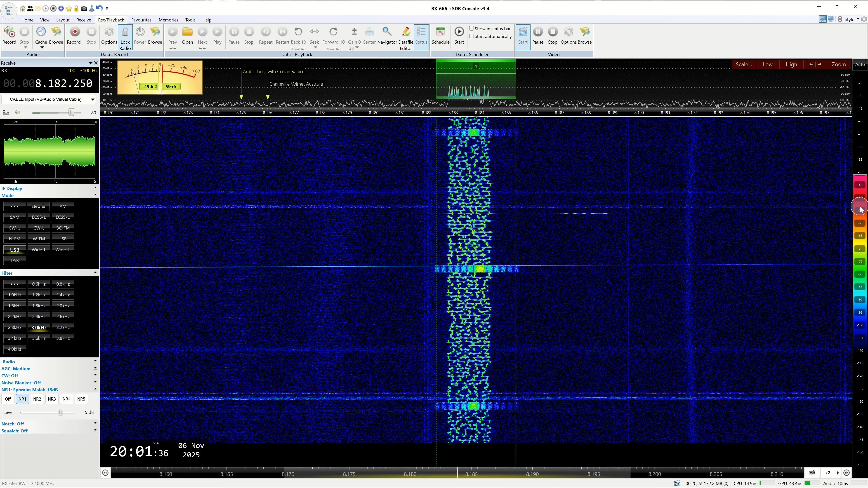Open playback data file folder
The height and width of the screenshot is (488, 868).
pos(187,32)
